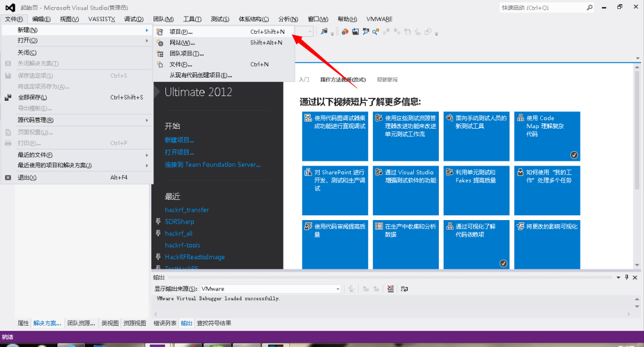This screenshot has height=347, width=644.
Task: Expand recent projects and solutions submenu arrow
Action: click(x=146, y=165)
